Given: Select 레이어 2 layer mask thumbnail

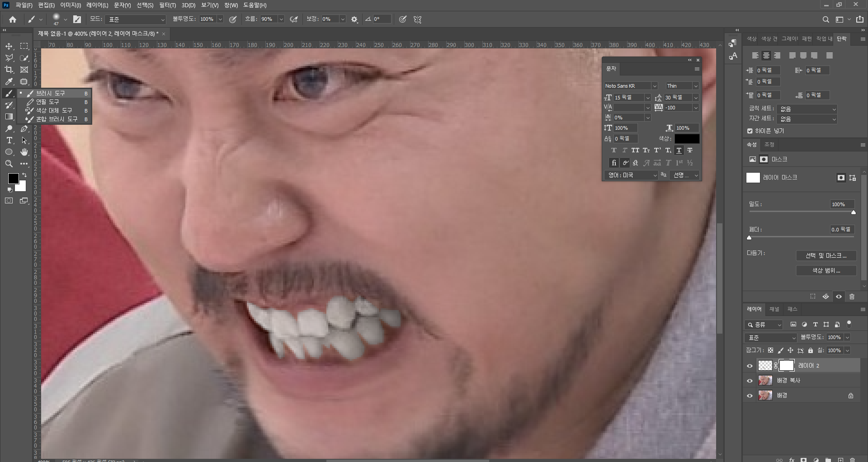Looking at the screenshot, I should click(787, 365).
